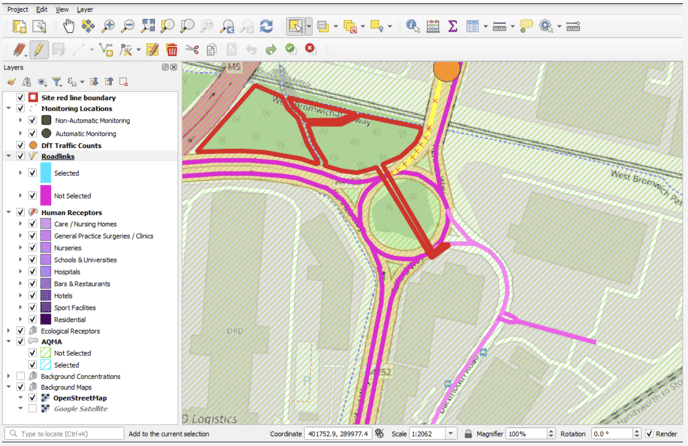Image resolution: width=688 pixels, height=446 pixels.
Task: Select the Zoom Out magnifier tool
Action: click(128, 26)
